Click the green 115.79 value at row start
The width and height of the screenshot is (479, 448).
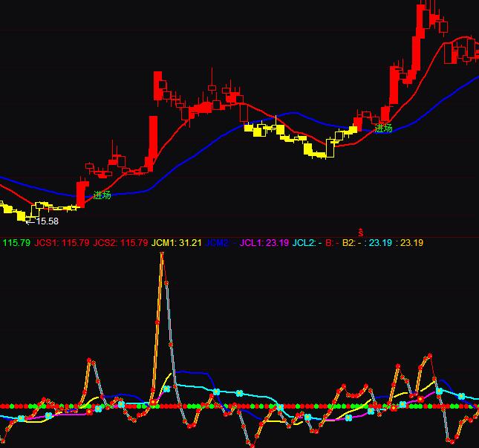click(16, 242)
